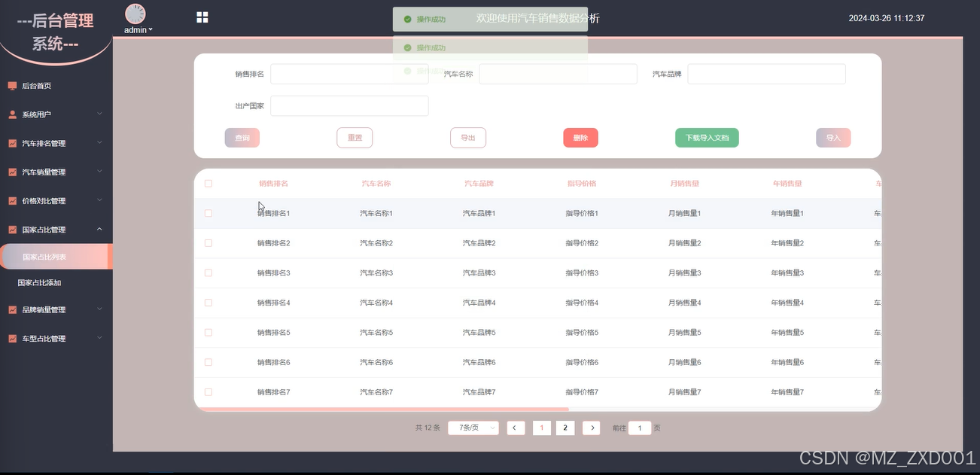Image resolution: width=980 pixels, height=475 pixels.
Task: Check the row 销售排名5 checkbox
Action: (x=208, y=332)
